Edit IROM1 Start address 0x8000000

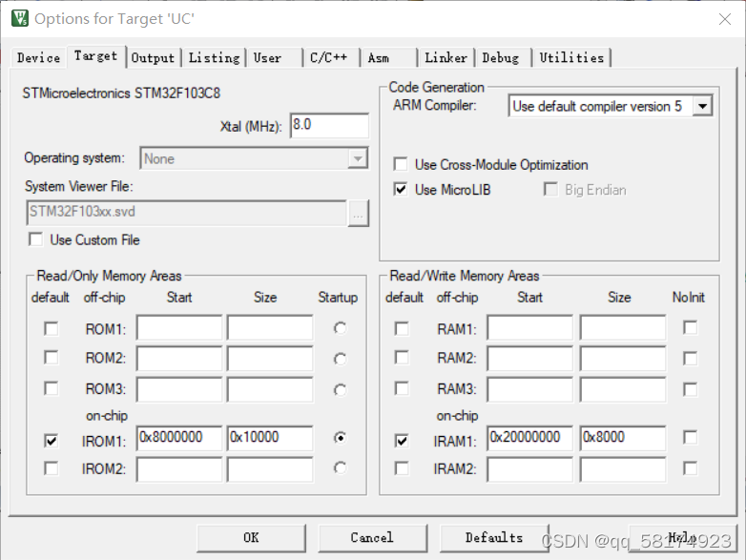point(179,438)
